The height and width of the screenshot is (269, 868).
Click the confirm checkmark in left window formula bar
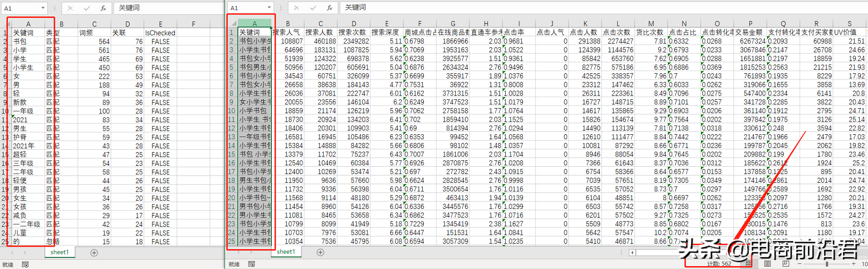(x=87, y=8)
